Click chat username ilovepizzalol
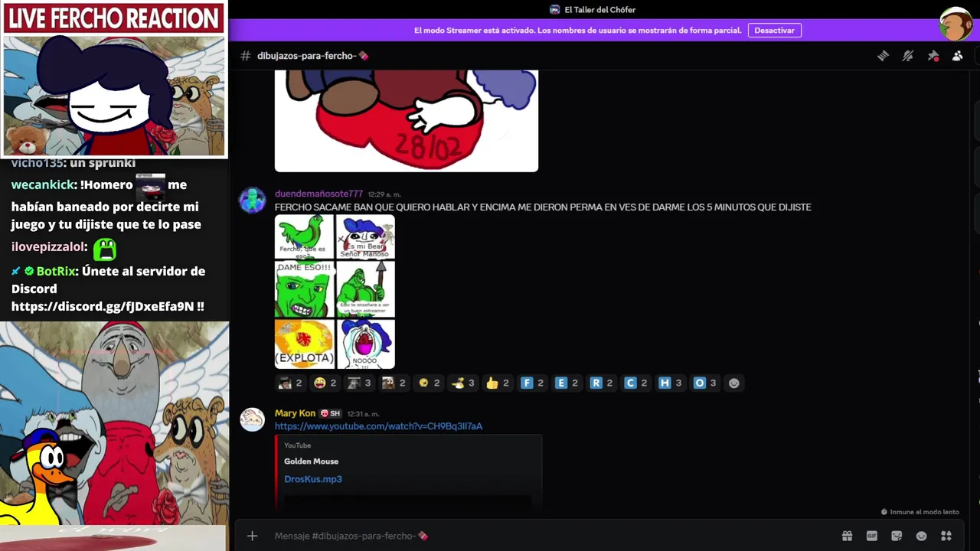 (x=47, y=247)
